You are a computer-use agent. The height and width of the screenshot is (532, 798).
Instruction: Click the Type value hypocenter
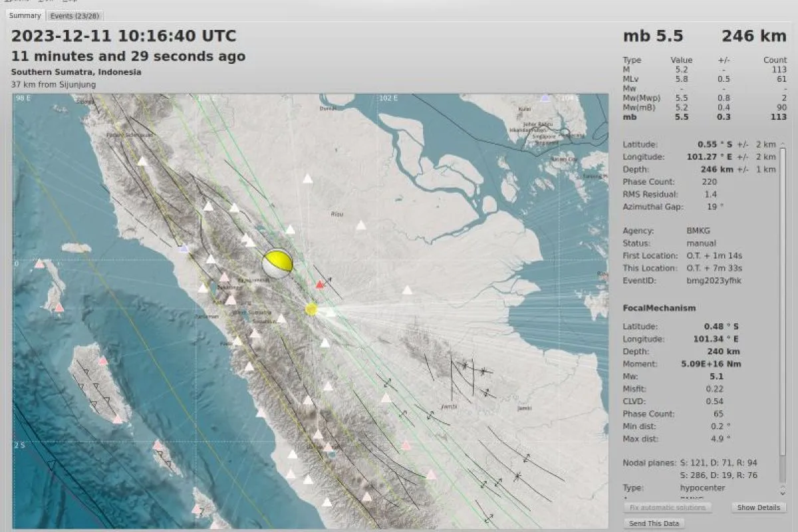702,488
